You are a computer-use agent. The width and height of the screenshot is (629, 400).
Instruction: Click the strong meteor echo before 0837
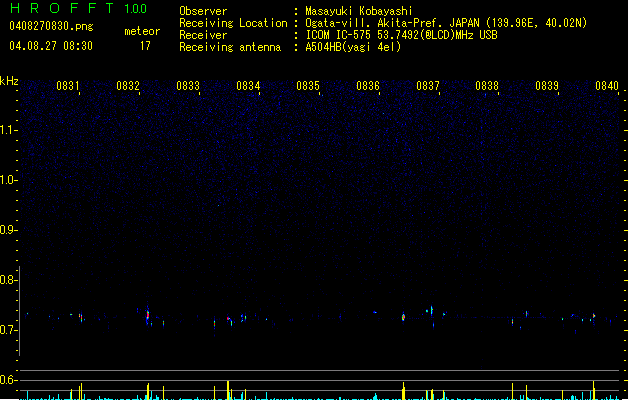tap(404, 317)
